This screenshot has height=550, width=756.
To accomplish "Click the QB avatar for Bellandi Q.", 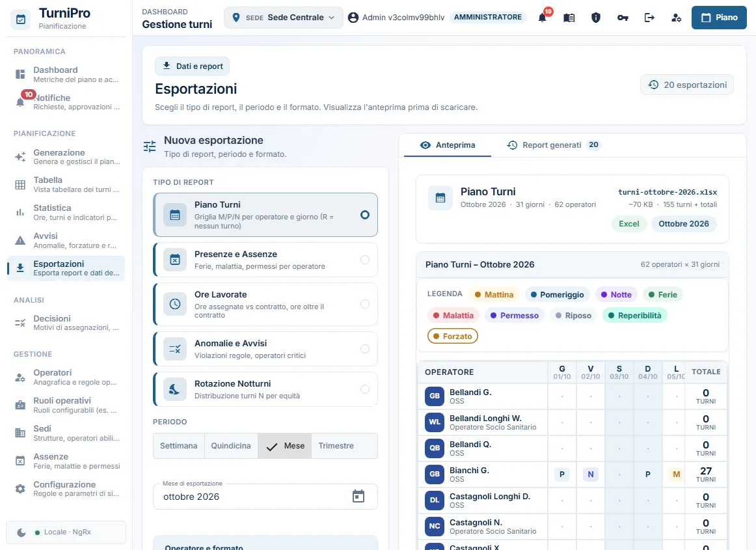I will pos(435,448).
